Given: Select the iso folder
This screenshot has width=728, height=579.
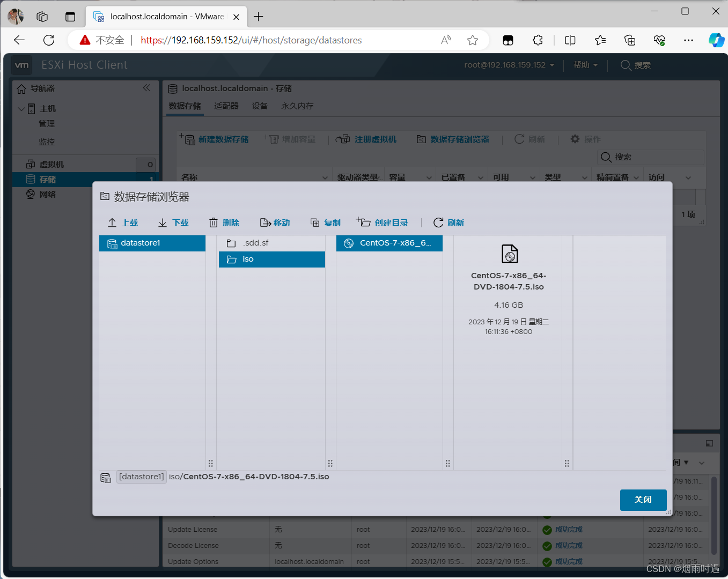Looking at the screenshot, I should click(272, 259).
